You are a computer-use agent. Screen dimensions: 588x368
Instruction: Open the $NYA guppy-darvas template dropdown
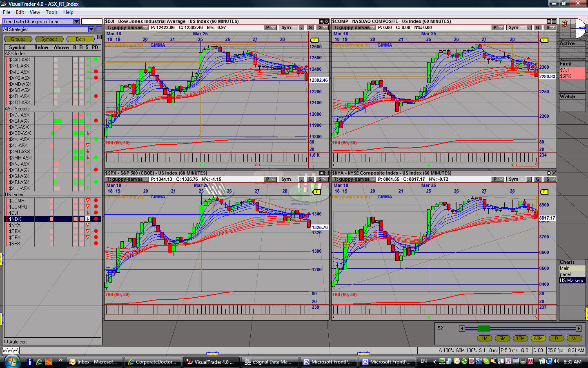[354, 180]
